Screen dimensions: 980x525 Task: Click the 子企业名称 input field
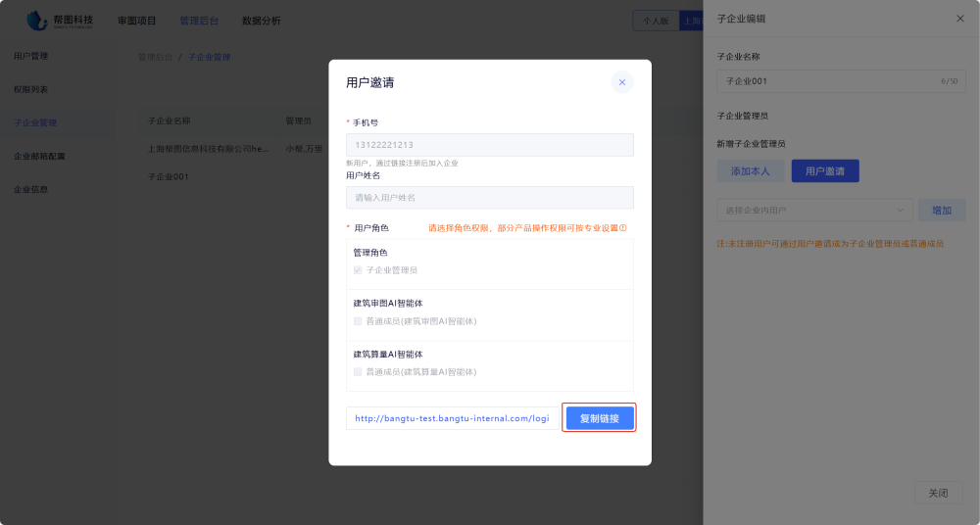click(823, 81)
